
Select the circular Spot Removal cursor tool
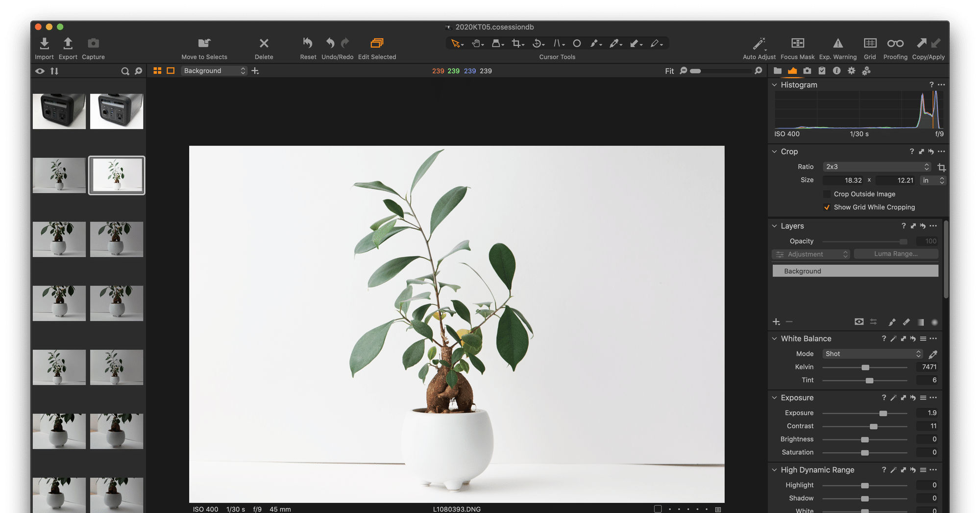click(577, 44)
